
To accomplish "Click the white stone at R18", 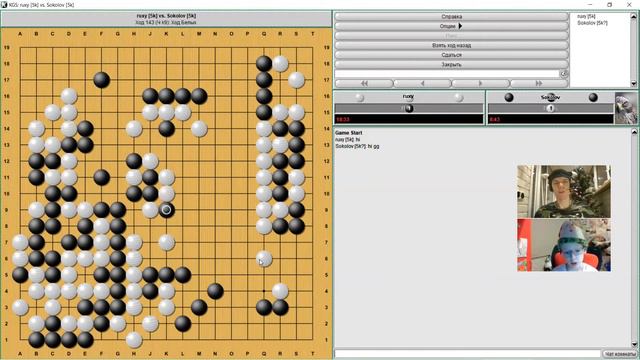I will (x=280, y=64).
